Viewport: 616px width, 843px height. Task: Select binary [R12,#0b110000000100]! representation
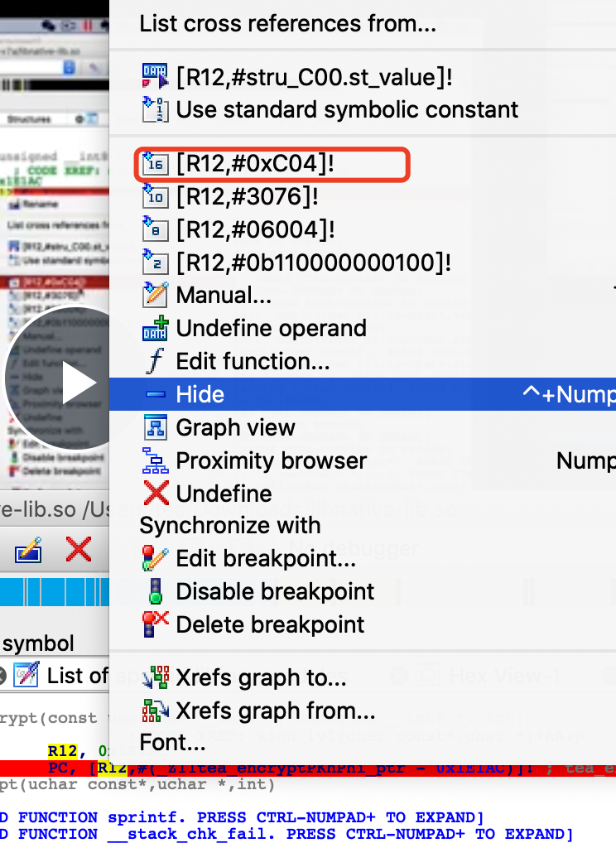(x=314, y=263)
